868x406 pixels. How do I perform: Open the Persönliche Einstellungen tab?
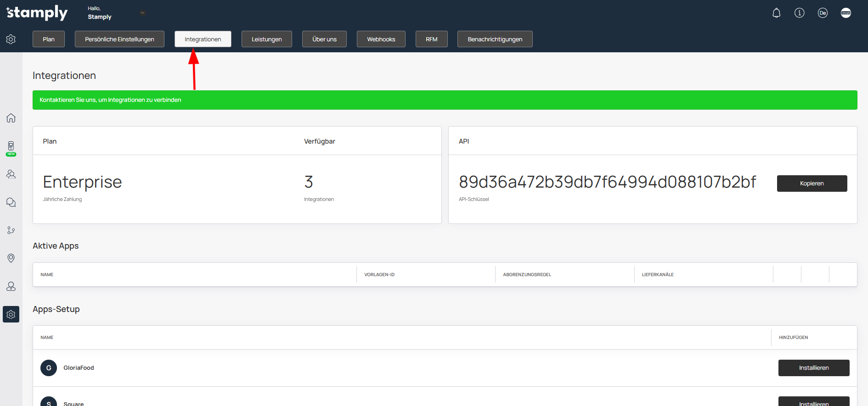[x=119, y=39]
